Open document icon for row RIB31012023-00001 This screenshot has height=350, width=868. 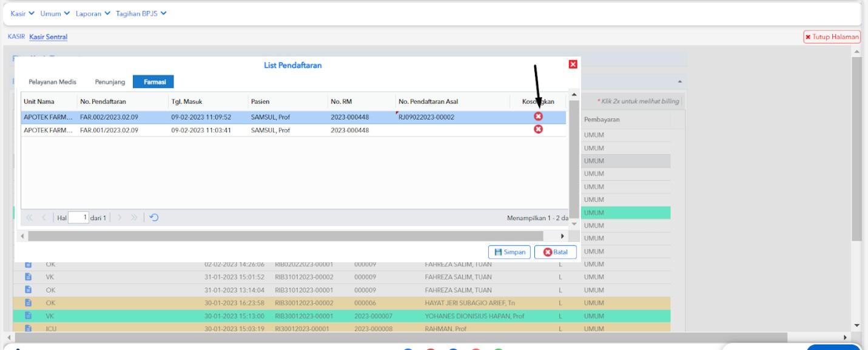28,290
